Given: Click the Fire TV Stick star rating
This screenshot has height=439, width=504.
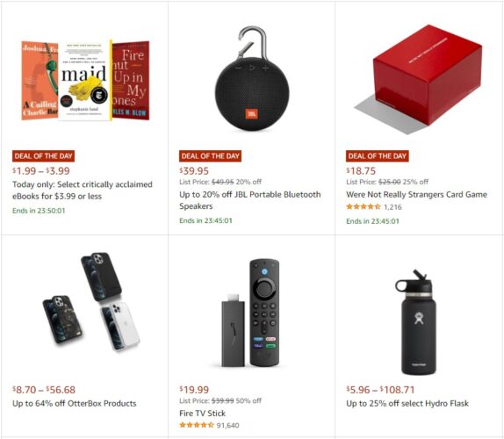Looking at the screenshot, I should pos(197,425).
